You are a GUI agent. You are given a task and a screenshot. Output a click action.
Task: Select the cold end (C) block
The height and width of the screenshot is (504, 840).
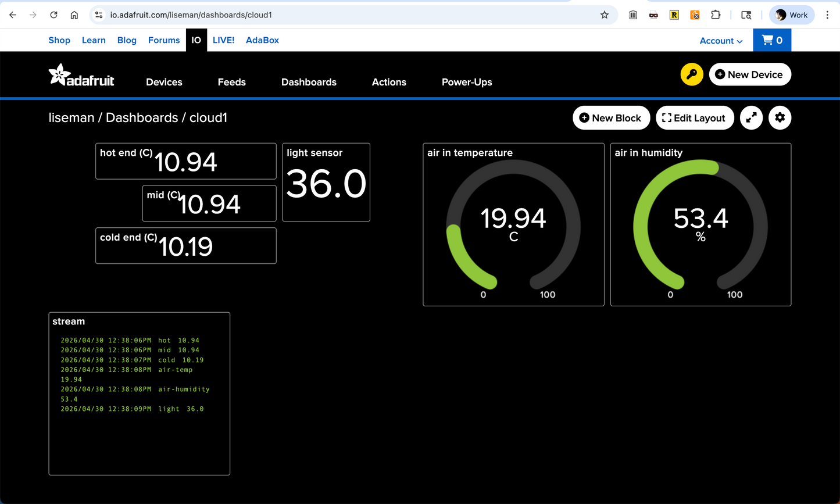(186, 245)
